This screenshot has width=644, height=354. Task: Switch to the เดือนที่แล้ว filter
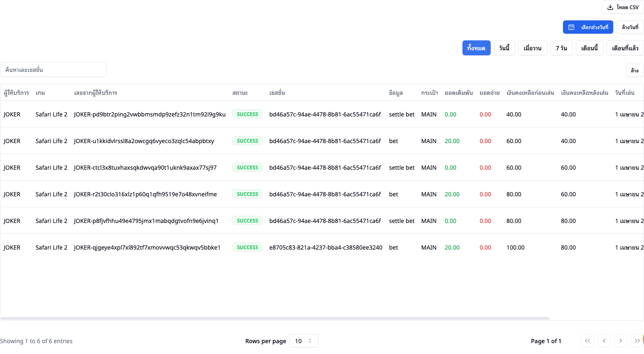[625, 48]
